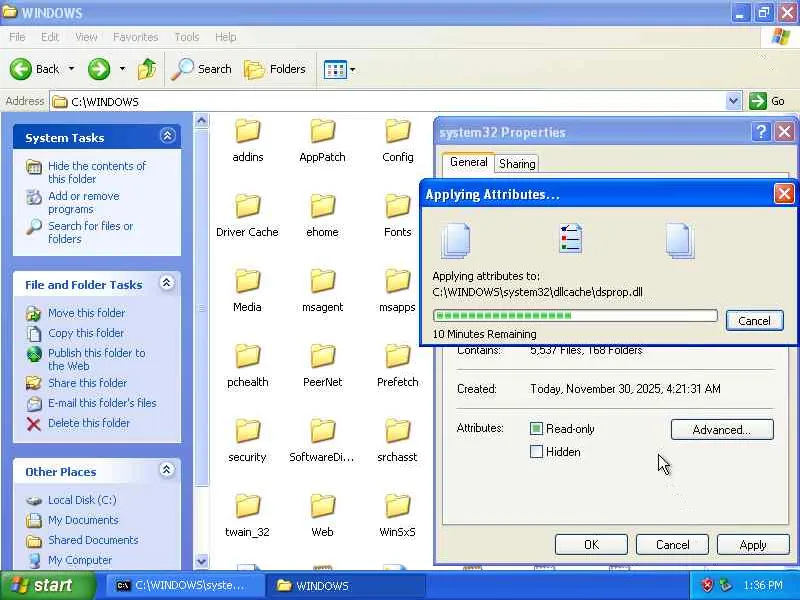The width and height of the screenshot is (800, 600).
Task: Click the green Go arrow button
Action: point(758,101)
